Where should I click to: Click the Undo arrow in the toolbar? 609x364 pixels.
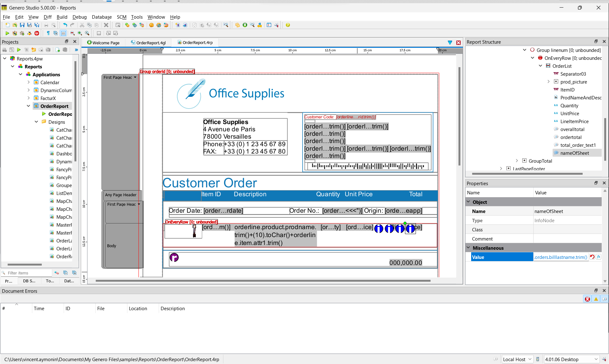[65, 25]
